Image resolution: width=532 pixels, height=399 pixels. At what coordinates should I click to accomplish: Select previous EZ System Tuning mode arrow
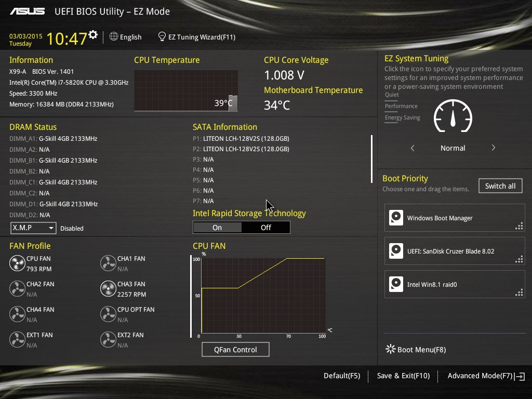(413, 148)
